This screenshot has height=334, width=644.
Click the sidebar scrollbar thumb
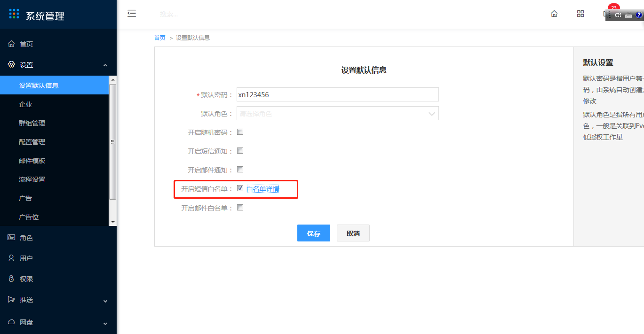tap(113, 142)
